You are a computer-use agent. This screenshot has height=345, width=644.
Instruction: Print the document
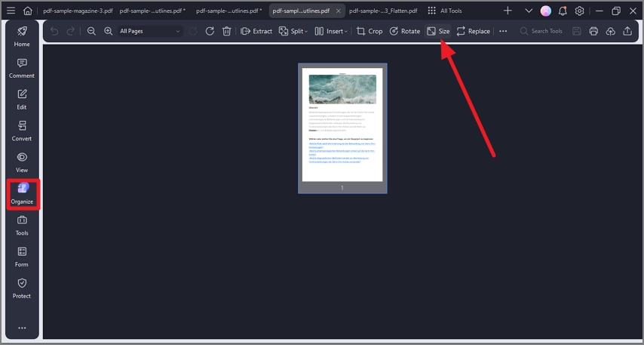(x=593, y=31)
